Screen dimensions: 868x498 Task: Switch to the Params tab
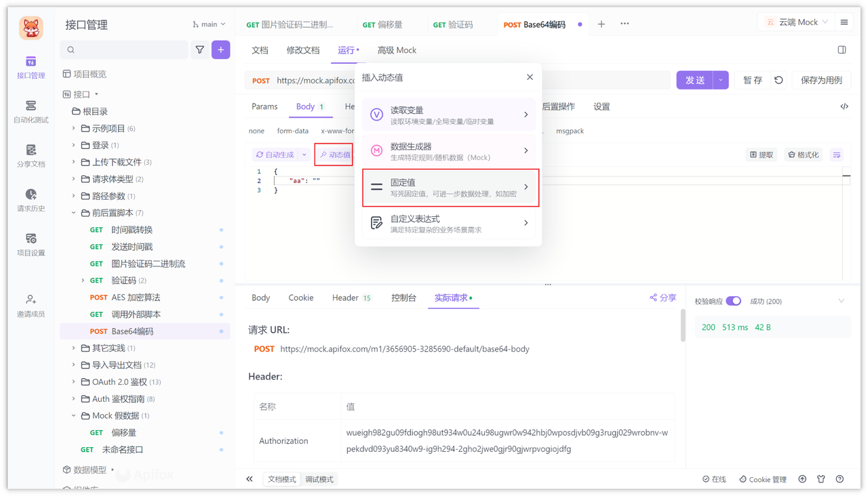tap(264, 106)
